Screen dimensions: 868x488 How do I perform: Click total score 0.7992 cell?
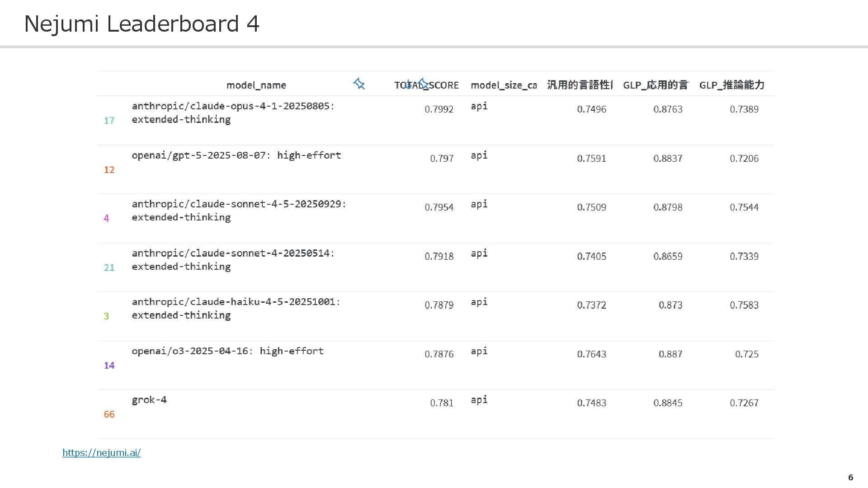click(x=439, y=109)
